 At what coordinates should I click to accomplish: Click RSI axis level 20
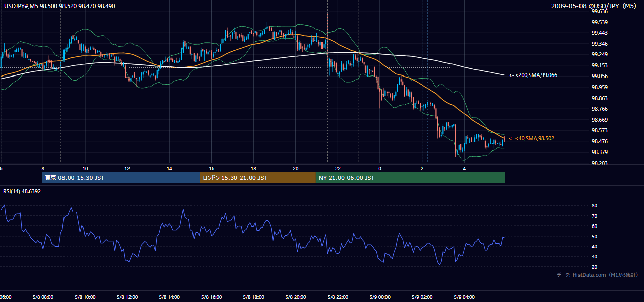[594, 267]
